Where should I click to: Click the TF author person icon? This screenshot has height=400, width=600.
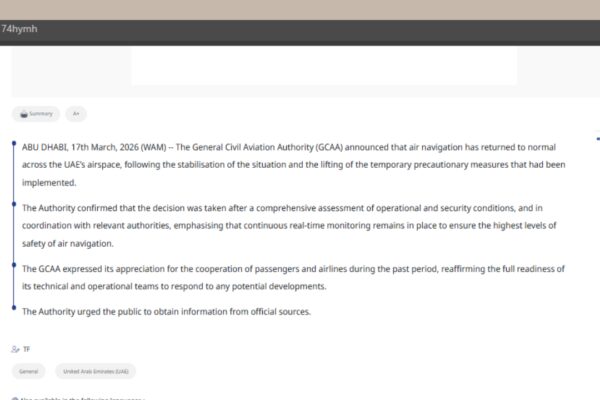click(x=15, y=349)
